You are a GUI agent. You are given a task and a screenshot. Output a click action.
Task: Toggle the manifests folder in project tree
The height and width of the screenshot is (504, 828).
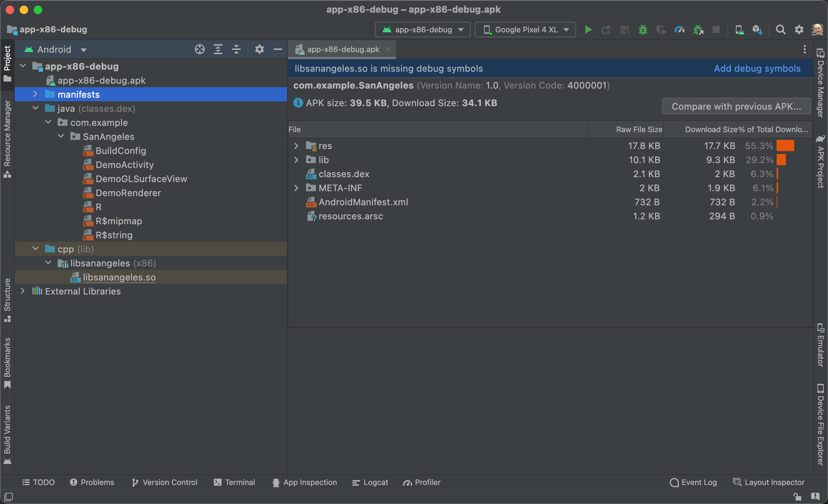click(x=37, y=94)
